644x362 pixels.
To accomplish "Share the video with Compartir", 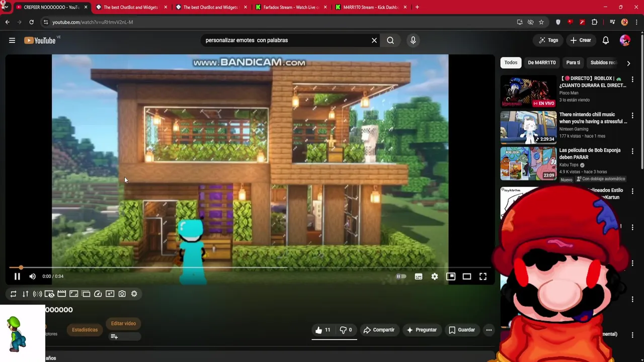I will (379, 330).
